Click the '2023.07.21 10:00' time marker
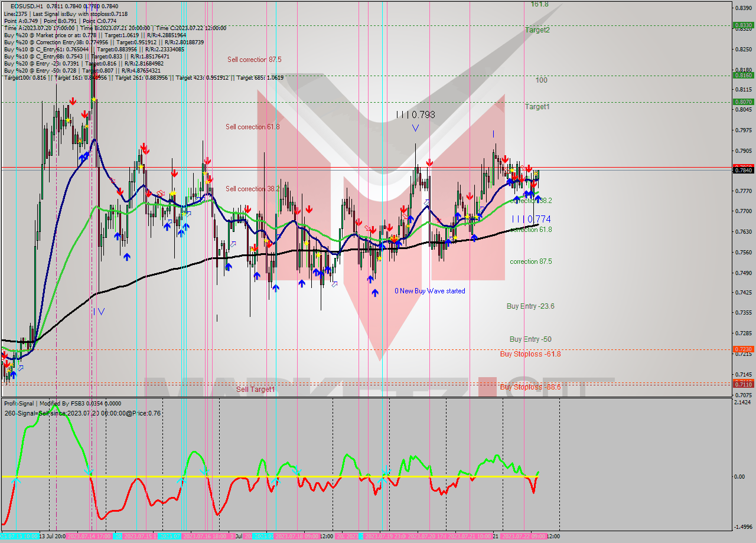 [470, 537]
